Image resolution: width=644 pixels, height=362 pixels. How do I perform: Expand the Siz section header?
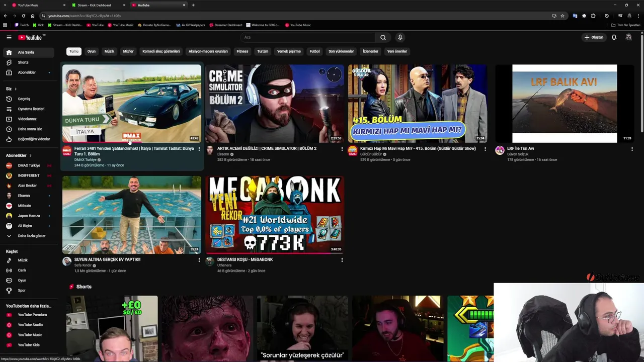click(11, 89)
